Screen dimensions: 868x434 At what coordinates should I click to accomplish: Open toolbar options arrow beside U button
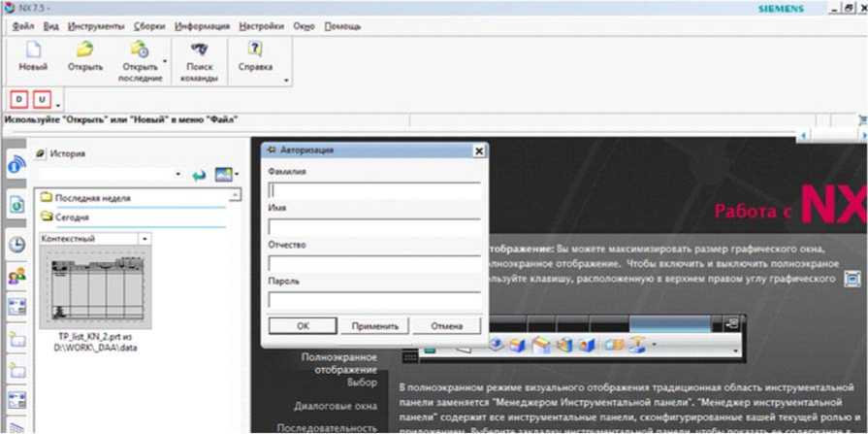pos(57,105)
